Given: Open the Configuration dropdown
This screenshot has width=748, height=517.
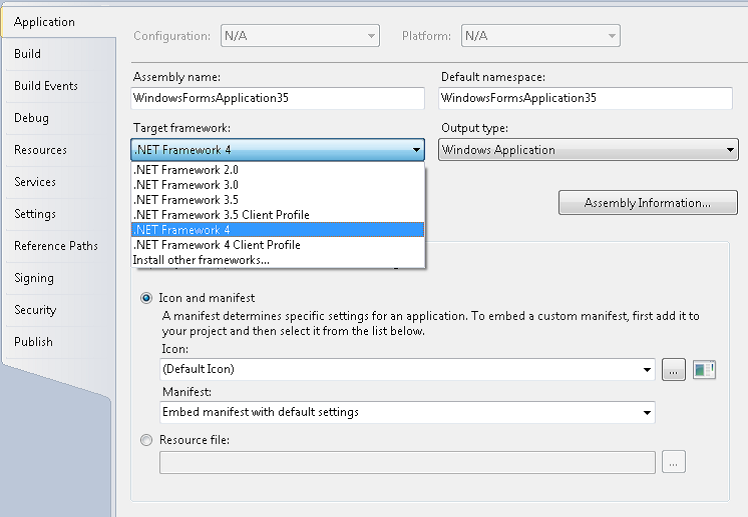Looking at the screenshot, I should click(x=300, y=36).
